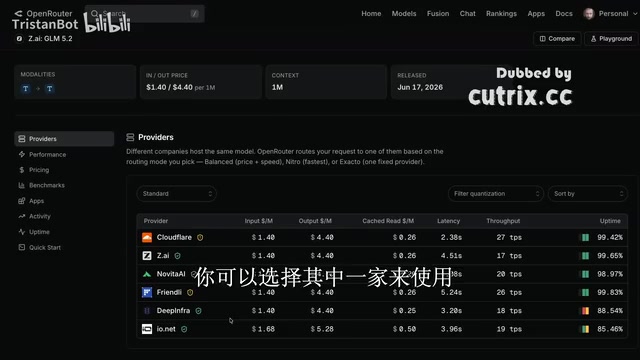
Task: Click the search input field
Action: (x=144, y=13)
